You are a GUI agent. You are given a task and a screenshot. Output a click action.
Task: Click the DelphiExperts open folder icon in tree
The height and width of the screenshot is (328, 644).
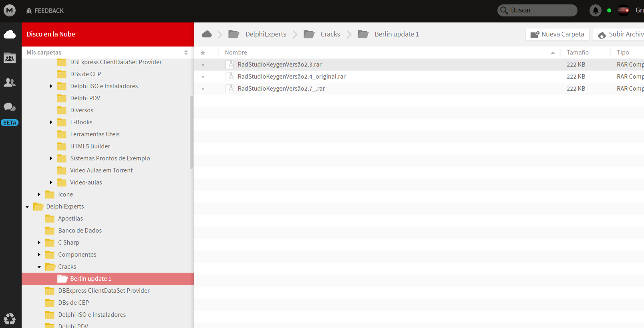(38, 207)
